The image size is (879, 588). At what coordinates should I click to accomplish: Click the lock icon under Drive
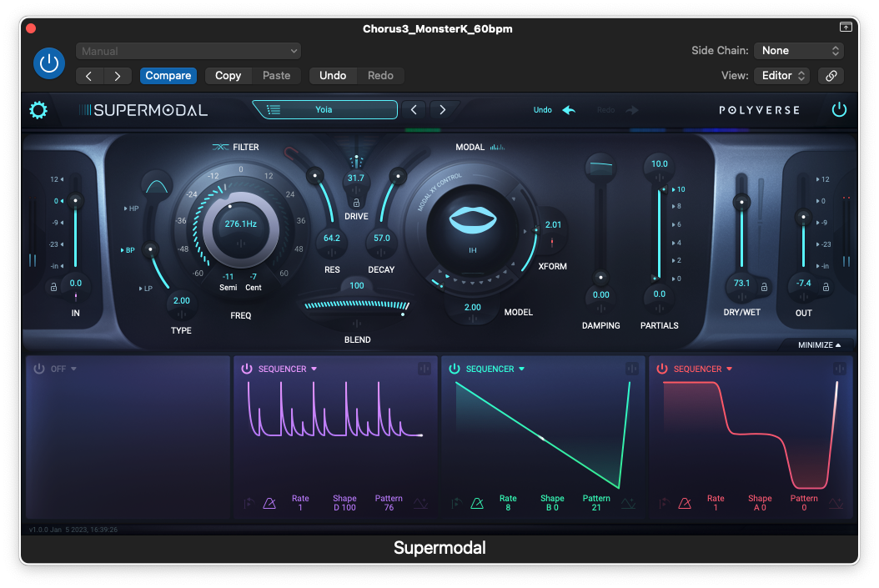pos(356,203)
